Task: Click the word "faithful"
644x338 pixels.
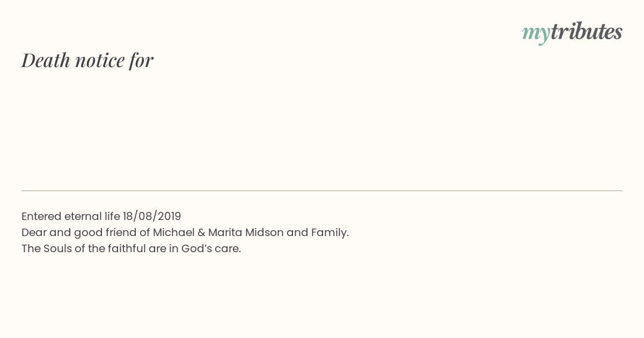Action: pyautogui.click(x=125, y=248)
